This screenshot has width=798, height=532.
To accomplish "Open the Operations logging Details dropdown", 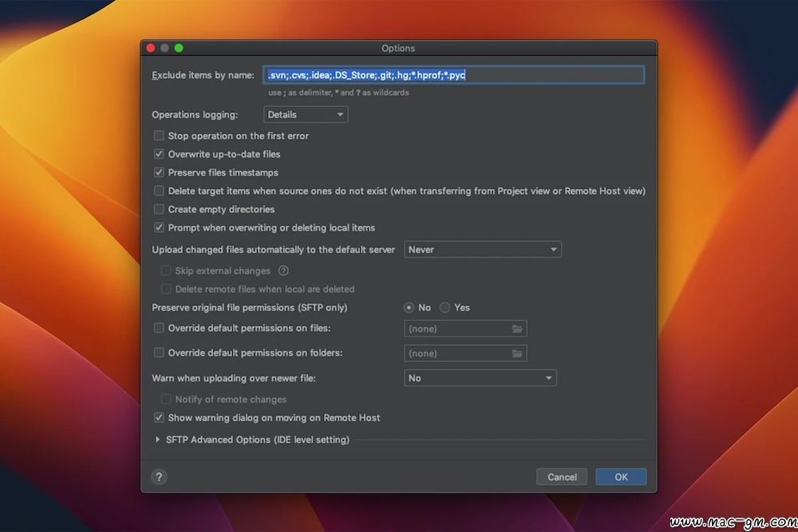I will coord(306,114).
